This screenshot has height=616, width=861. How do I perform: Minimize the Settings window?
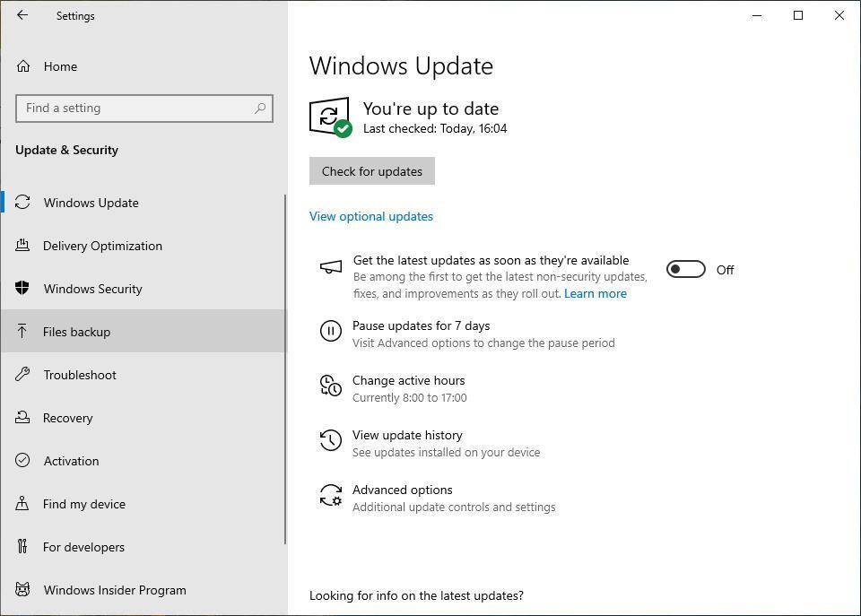757,15
